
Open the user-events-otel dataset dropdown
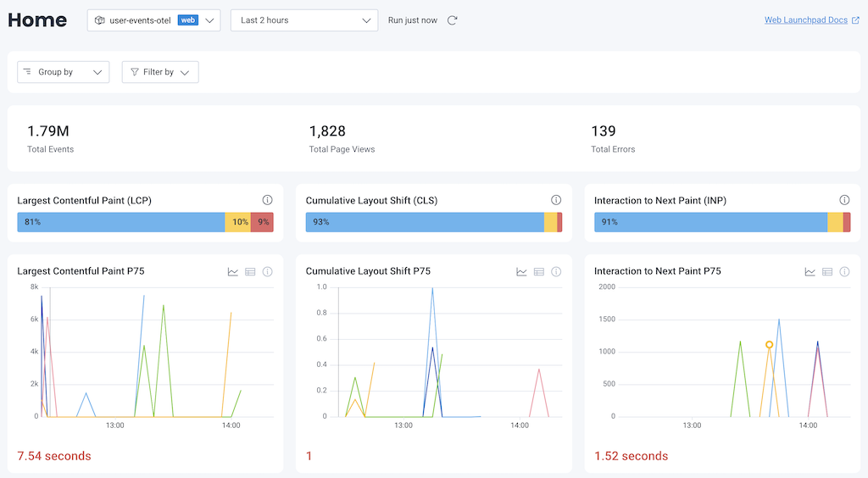(154, 20)
